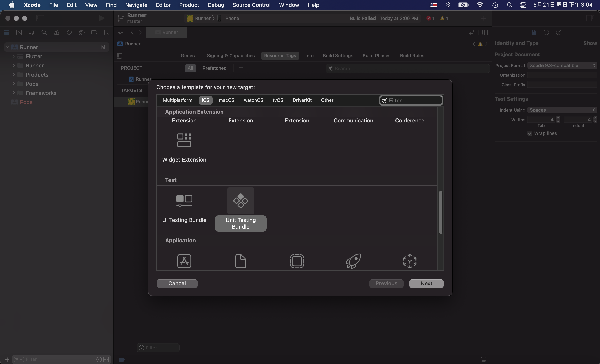Screen dimensions: 600x364
Task: Click the template list vertical scrollbar
Action: coord(441,212)
